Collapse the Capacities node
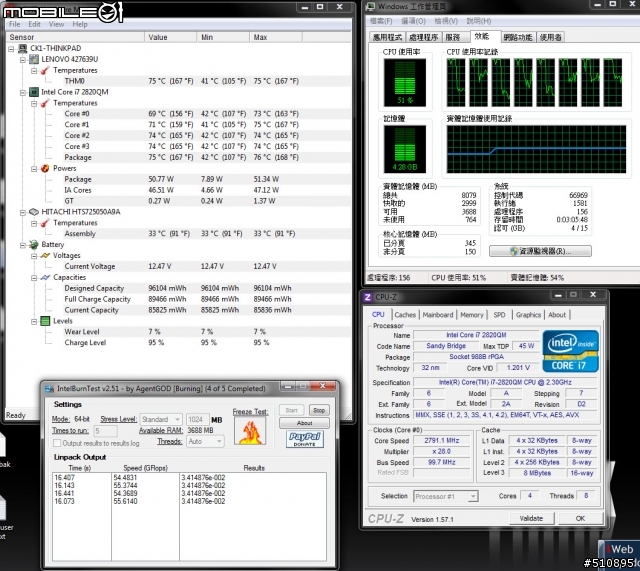Image resolution: width=640 pixels, height=571 pixels. point(34,278)
